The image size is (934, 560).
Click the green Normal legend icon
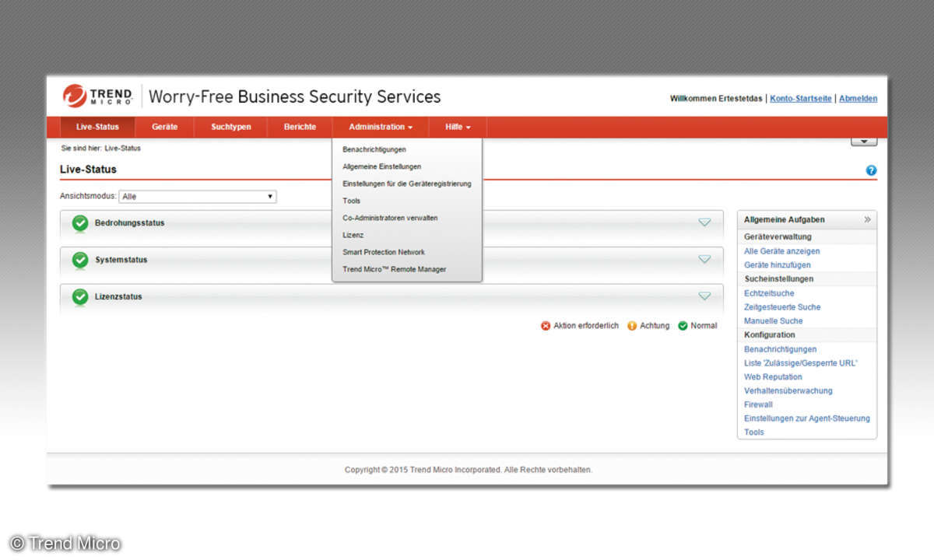coord(683,326)
